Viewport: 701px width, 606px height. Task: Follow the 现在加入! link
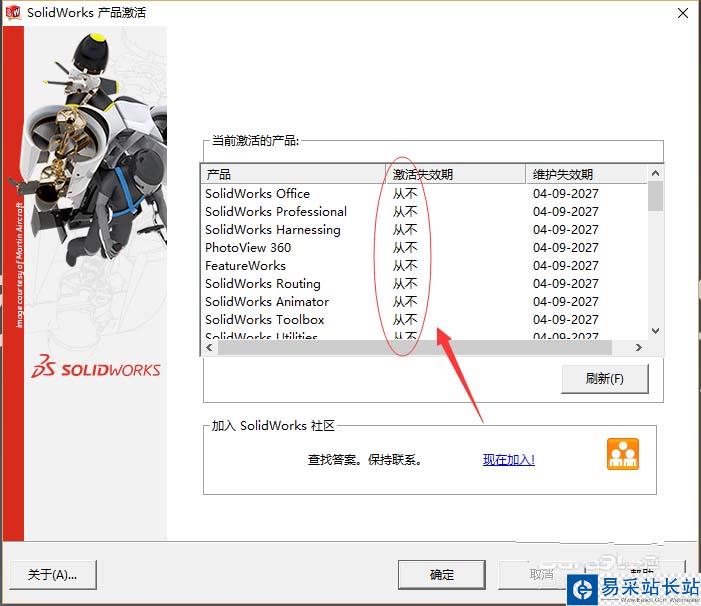point(509,459)
